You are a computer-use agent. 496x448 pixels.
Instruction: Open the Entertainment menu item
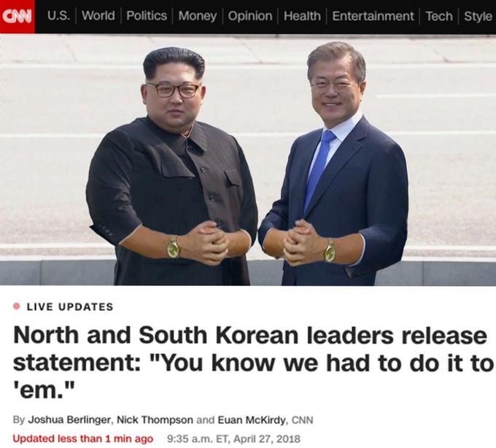(x=373, y=16)
